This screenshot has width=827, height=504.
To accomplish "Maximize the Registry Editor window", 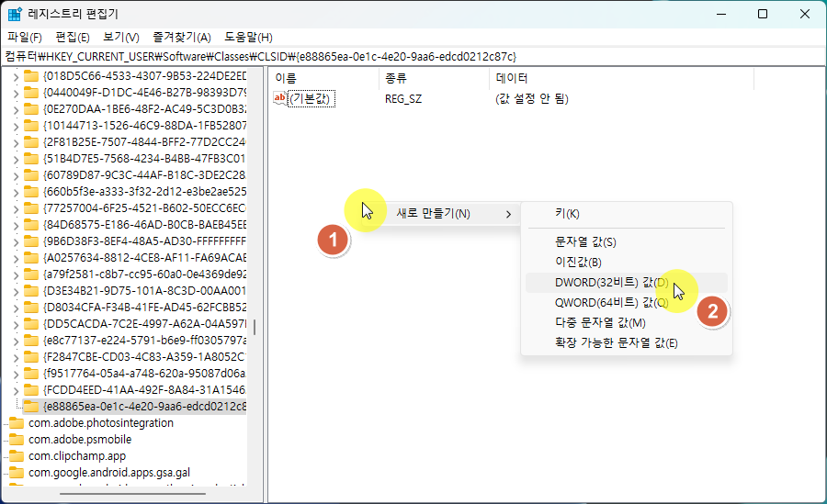I will pyautogui.click(x=763, y=15).
